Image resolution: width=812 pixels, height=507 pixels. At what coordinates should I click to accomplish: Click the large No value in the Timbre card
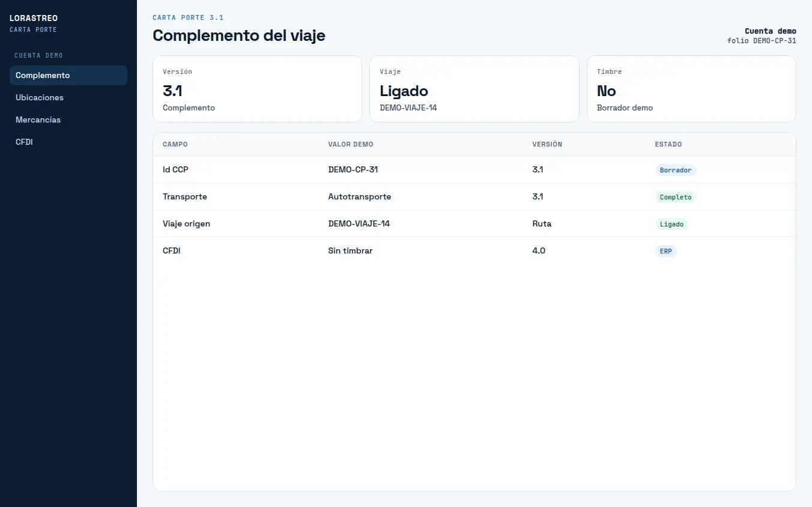point(607,91)
